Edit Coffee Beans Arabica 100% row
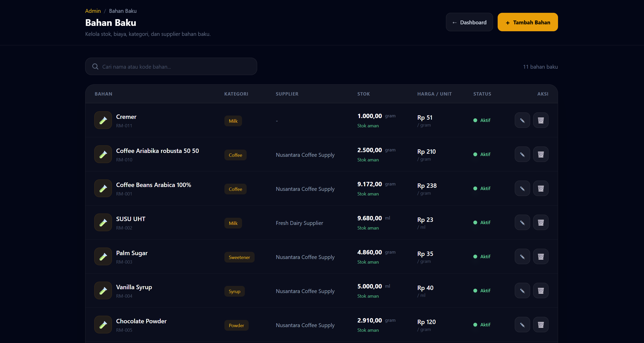Image resolution: width=644 pixels, height=343 pixels. pyautogui.click(x=522, y=188)
